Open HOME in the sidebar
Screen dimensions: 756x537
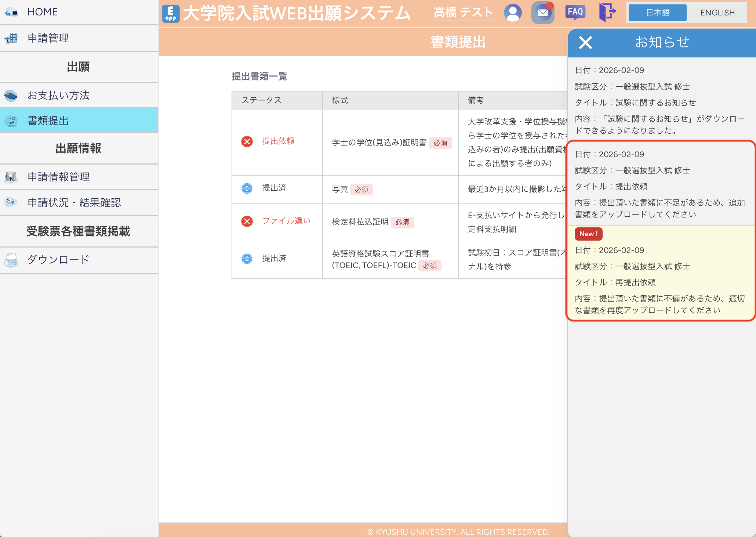[x=42, y=12]
